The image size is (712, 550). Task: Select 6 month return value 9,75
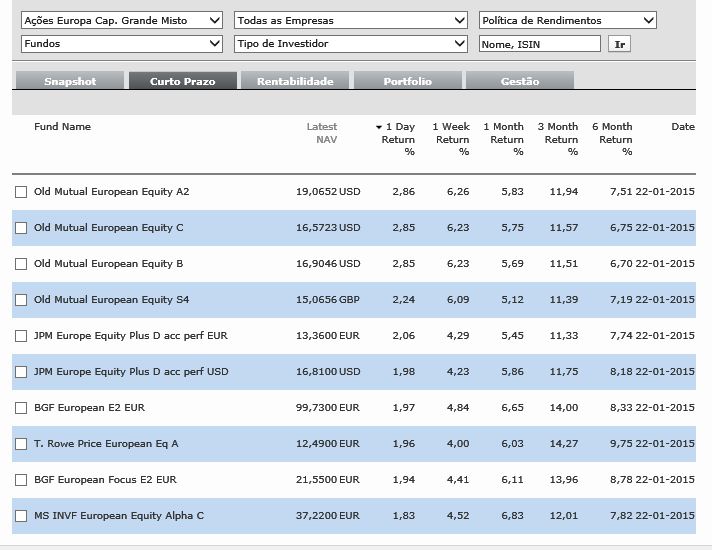(621, 443)
